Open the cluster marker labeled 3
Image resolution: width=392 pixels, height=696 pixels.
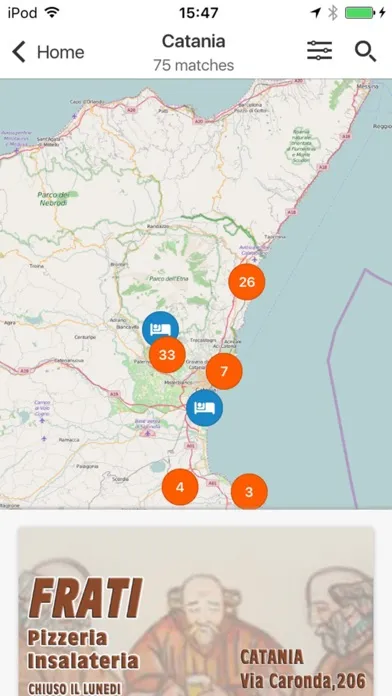249,491
